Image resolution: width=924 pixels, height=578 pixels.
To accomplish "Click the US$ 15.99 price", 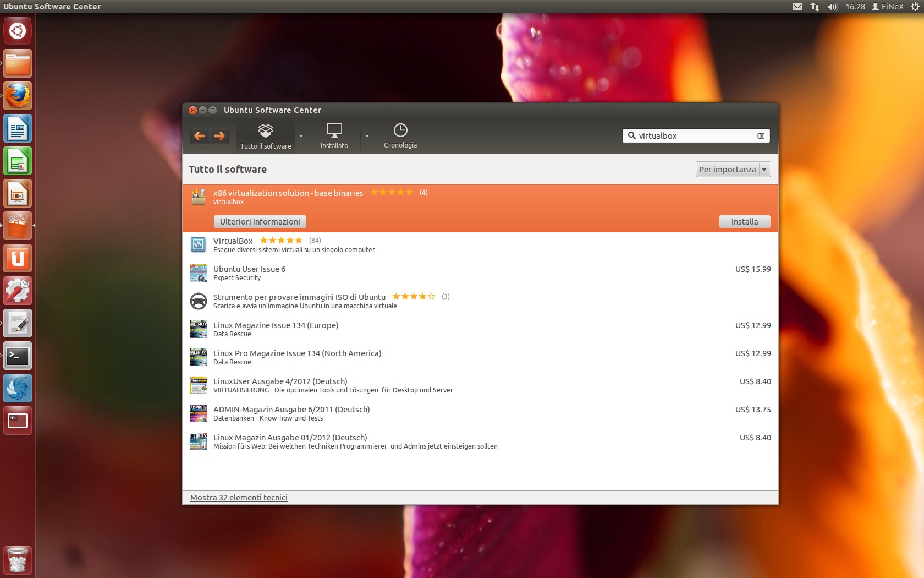I will point(753,269).
